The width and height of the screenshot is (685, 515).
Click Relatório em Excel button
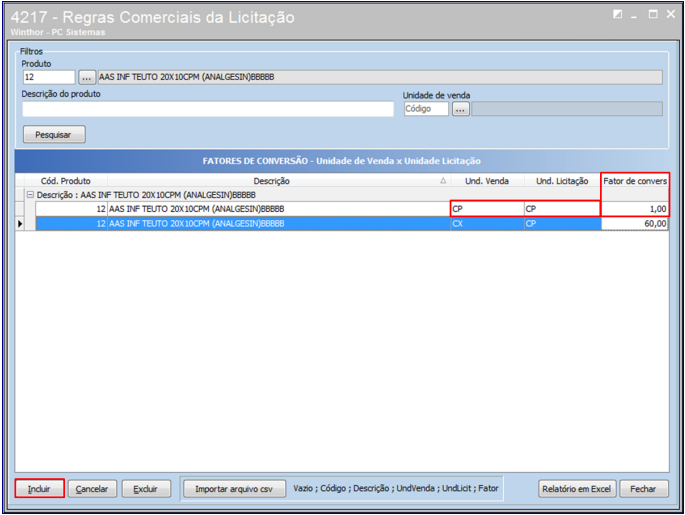(x=577, y=489)
